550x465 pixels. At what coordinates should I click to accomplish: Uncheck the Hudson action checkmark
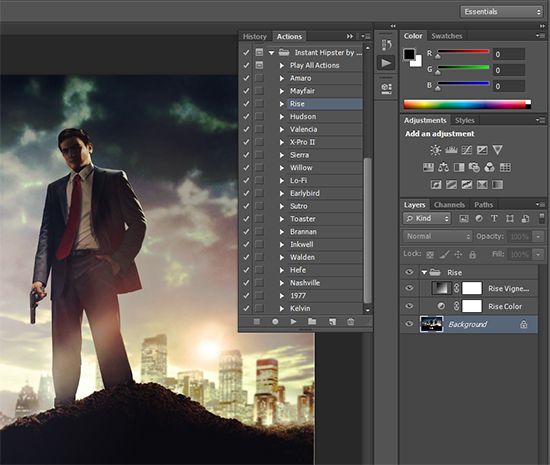point(246,116)
